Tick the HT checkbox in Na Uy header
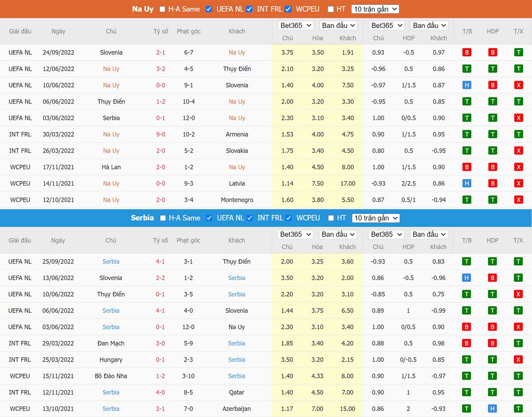This screenshot has width=532, height=417. (330, 9)
